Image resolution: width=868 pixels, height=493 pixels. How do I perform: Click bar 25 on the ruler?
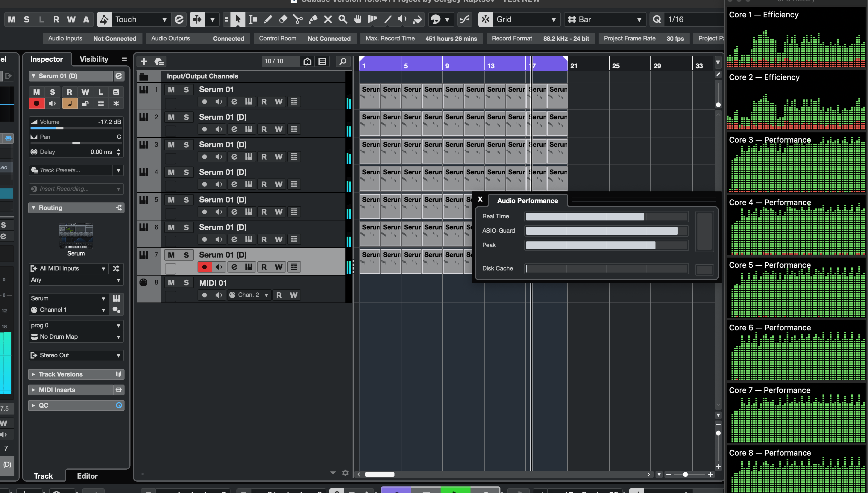click(615, 65)
